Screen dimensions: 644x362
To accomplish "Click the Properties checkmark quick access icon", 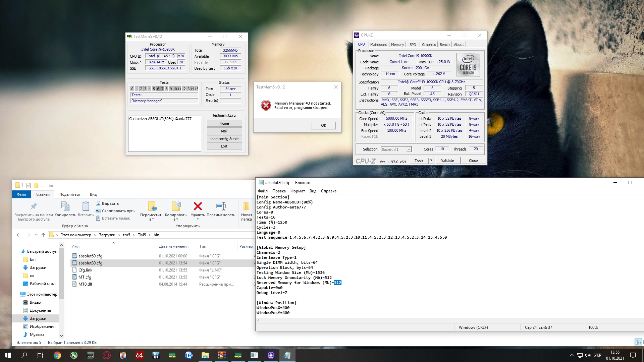I will tap(29, 185).
